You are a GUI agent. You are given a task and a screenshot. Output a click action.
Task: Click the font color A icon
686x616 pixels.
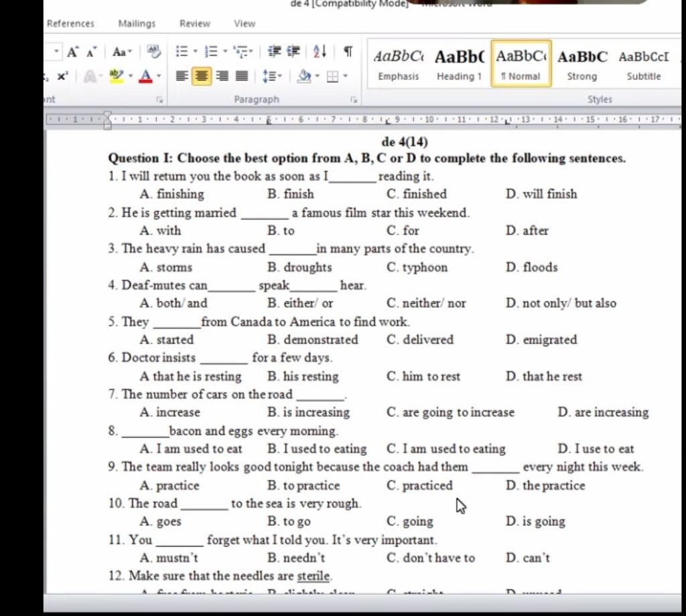pyautogui.click(x=145, y=76)
